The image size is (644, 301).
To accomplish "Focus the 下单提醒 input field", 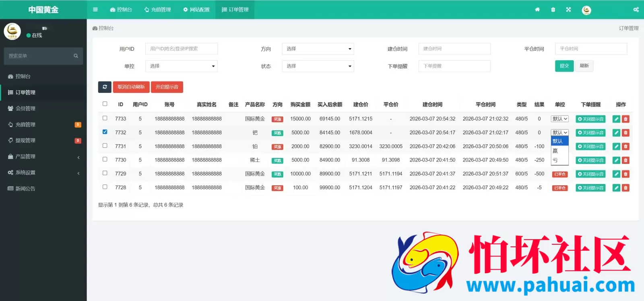I will tap(454, 66).
